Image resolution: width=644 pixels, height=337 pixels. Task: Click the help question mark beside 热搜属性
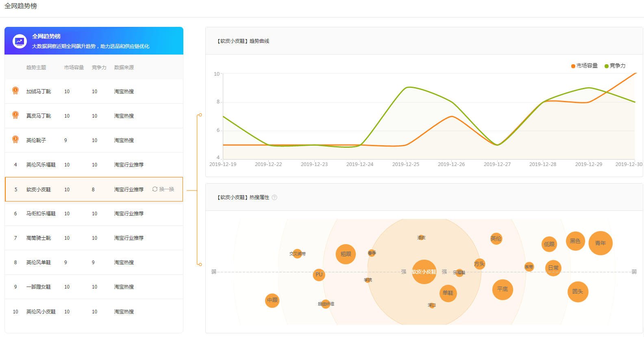(x=274, y=197)
